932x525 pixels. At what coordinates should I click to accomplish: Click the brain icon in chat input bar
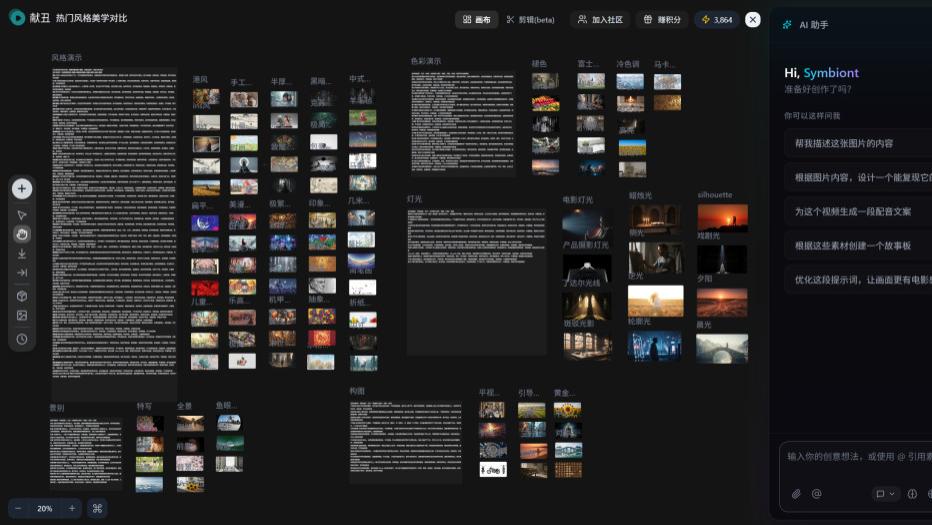point(912,493)
